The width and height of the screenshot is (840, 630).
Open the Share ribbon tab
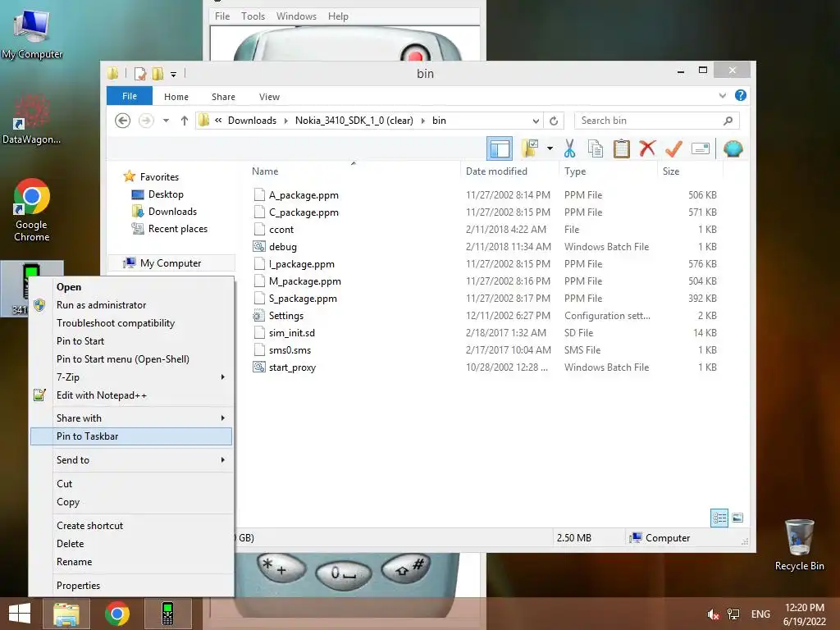(223, 97)
